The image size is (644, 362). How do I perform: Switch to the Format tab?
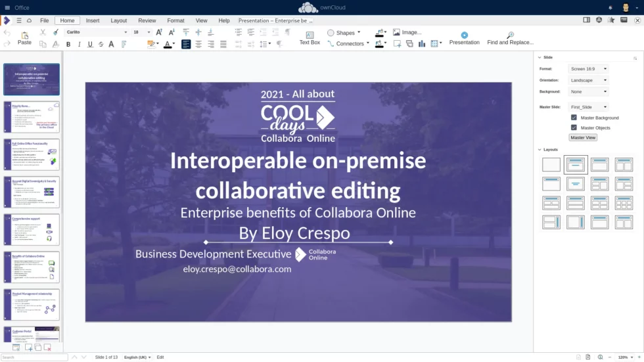click(176, 20)
